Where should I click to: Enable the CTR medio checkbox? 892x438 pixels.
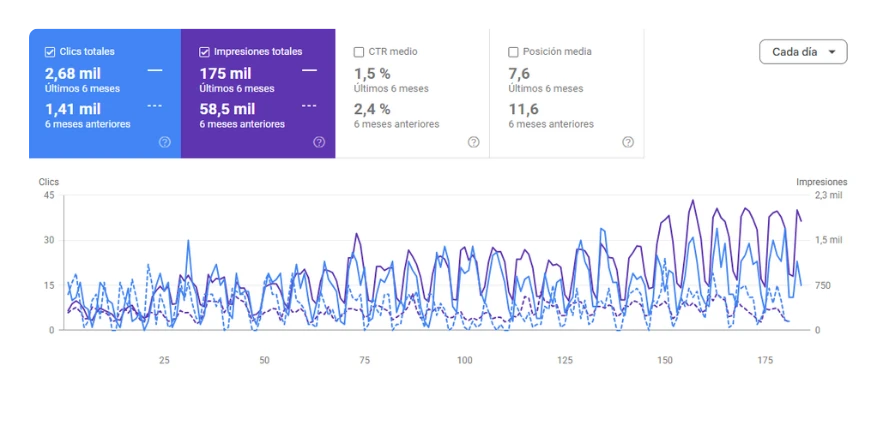(x=358, y=52)
